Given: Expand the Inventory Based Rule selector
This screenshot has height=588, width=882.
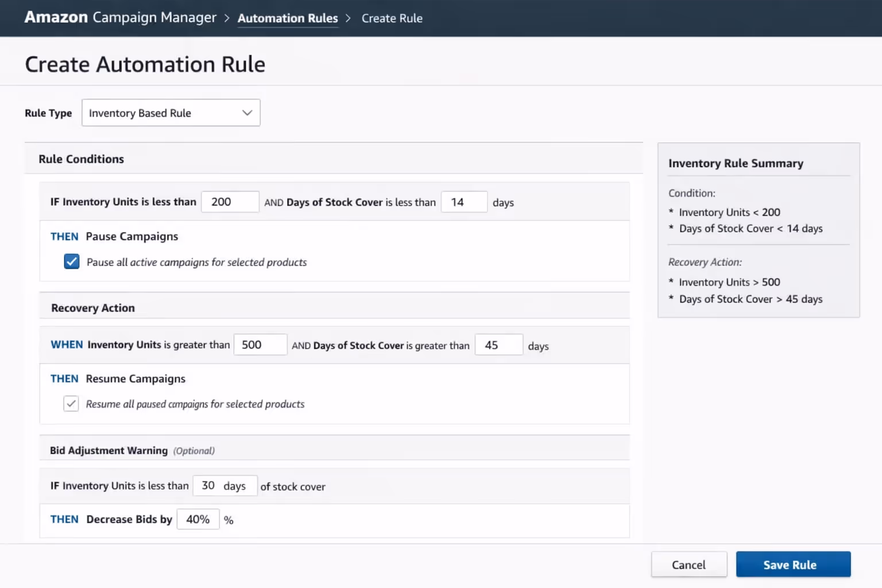Looking at the screenshot, I should [171, 113].
